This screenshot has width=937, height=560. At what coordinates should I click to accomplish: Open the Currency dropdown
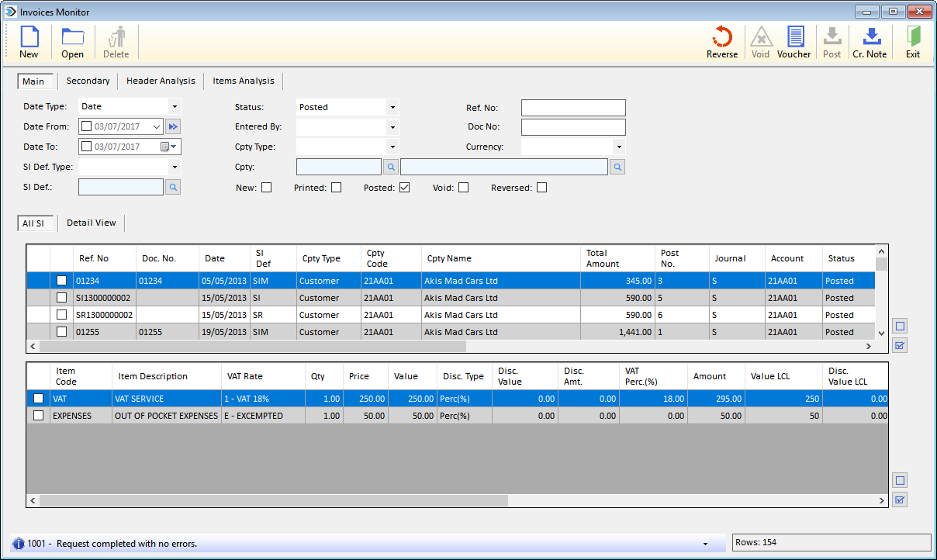(618, 146)
